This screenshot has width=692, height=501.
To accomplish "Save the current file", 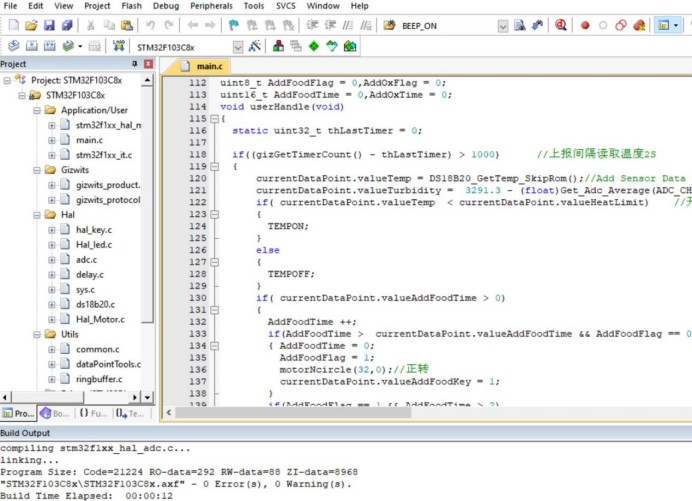I will 49,25.
